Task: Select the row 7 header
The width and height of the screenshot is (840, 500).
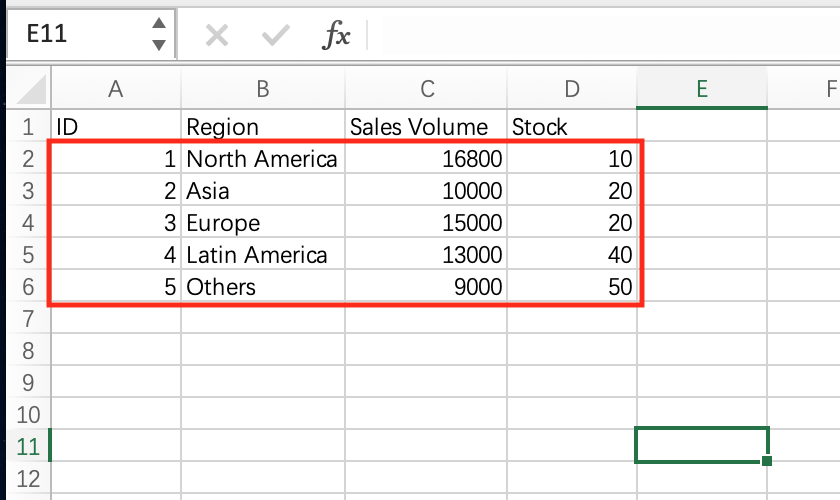Action: 27,319
